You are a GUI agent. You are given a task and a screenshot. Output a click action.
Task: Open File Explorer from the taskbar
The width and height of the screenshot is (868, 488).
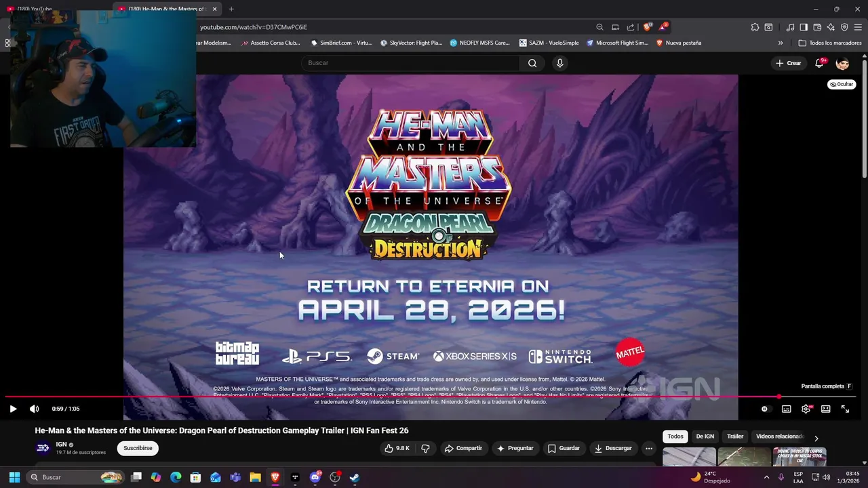[255, 477]
